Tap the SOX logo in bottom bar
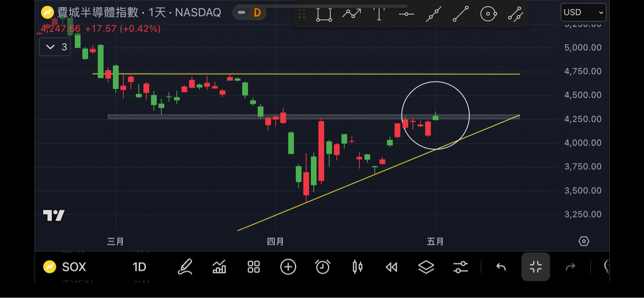The width and height of the screenshot is (644, 298). pyautogui.click(x=49, y=267)
